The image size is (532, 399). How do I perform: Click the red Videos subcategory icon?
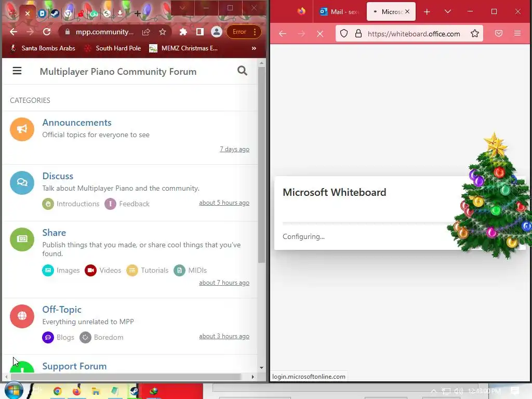[90, 270]
